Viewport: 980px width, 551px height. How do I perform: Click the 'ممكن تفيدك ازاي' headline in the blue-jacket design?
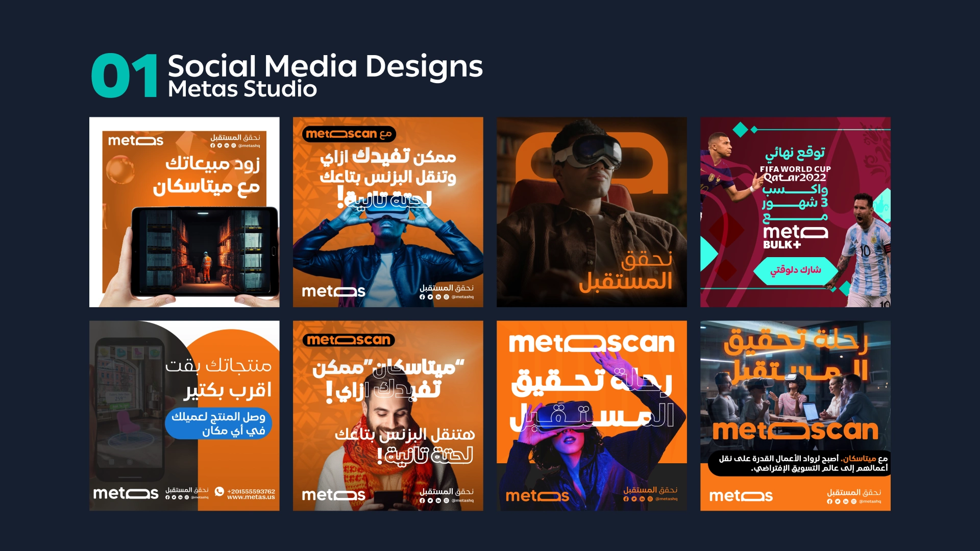point(388,157)
